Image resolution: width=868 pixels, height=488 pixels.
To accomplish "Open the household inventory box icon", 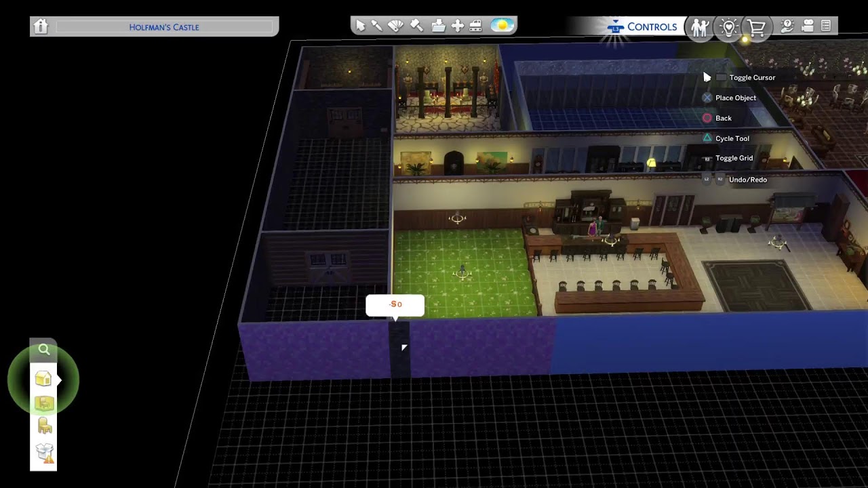I will (45, 453).
